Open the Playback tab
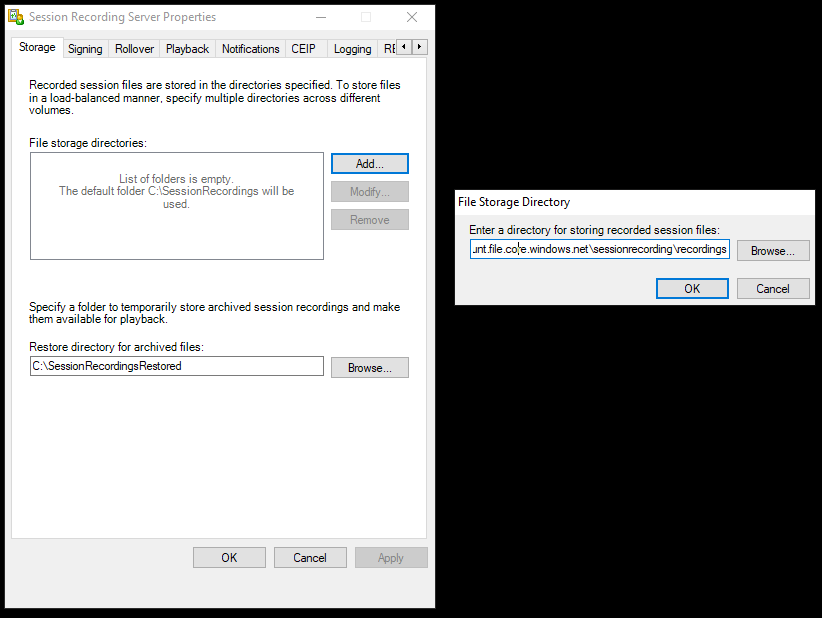This screenshot has width=822, height=618. click(187, 48)
